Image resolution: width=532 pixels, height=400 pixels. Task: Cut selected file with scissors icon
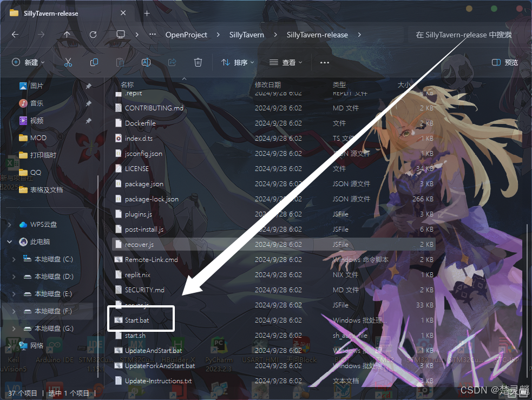click(x=68, y=62)
